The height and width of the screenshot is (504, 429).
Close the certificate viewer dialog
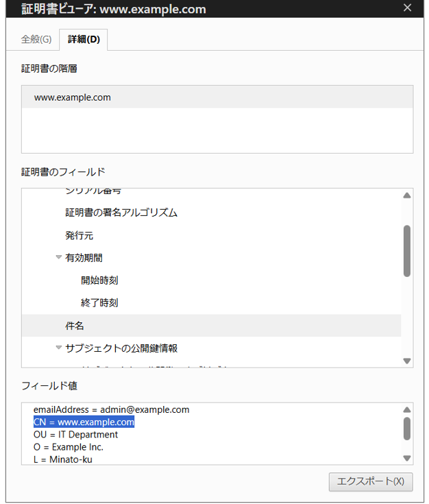pyautogui.click(x=407, y=8)
